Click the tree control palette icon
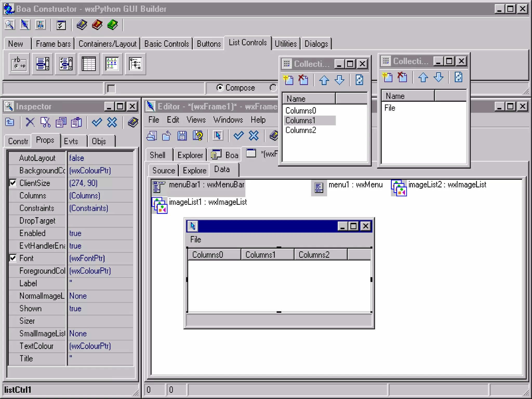The image size is (532, 399). [x=135, y=64]
